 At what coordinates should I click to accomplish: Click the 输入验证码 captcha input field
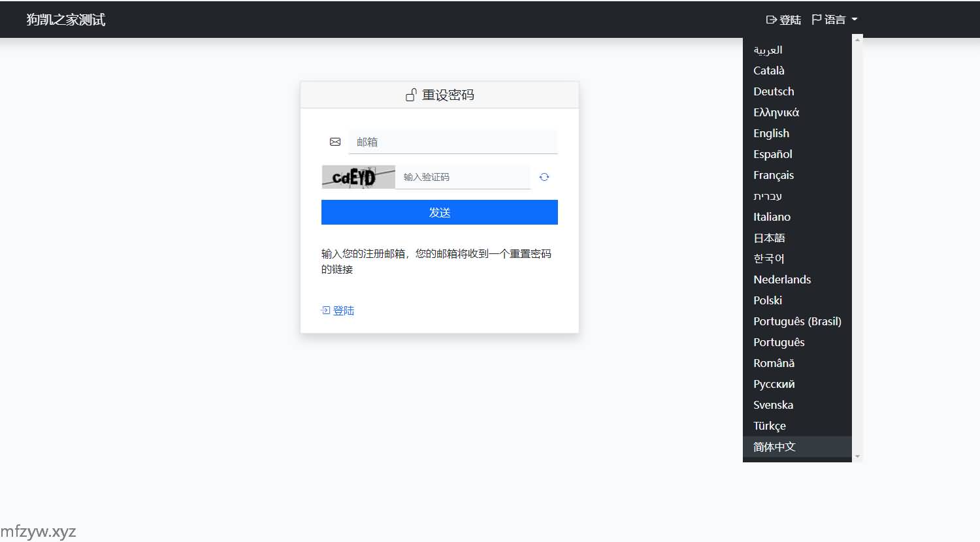click(463, 177)
